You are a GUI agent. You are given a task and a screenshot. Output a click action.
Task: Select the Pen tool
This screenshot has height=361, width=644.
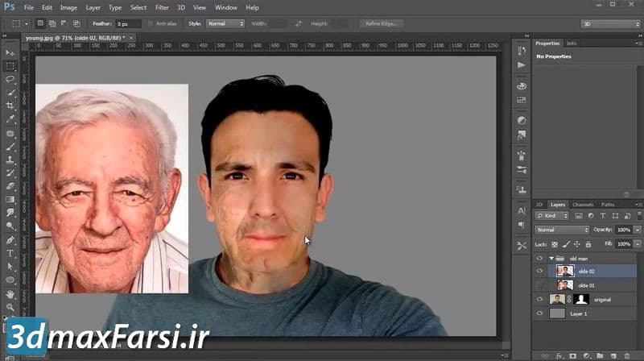[10, 240]
